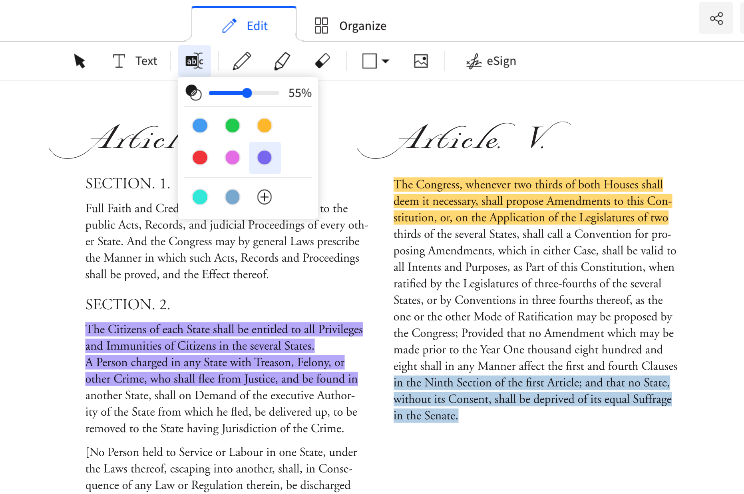Choose the cyan highlight color
Viewport: 744px width, 494px height.
(200, 197)
